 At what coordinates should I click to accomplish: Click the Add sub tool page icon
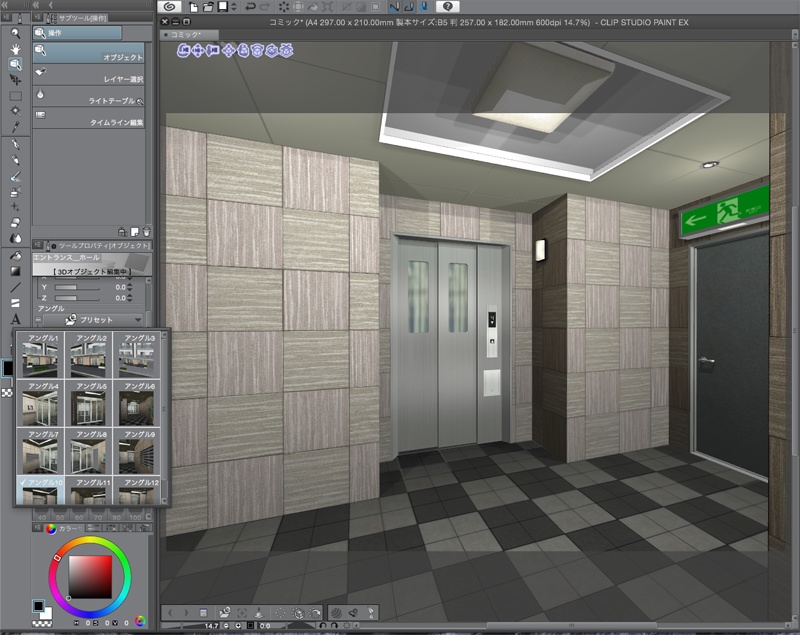135,232
